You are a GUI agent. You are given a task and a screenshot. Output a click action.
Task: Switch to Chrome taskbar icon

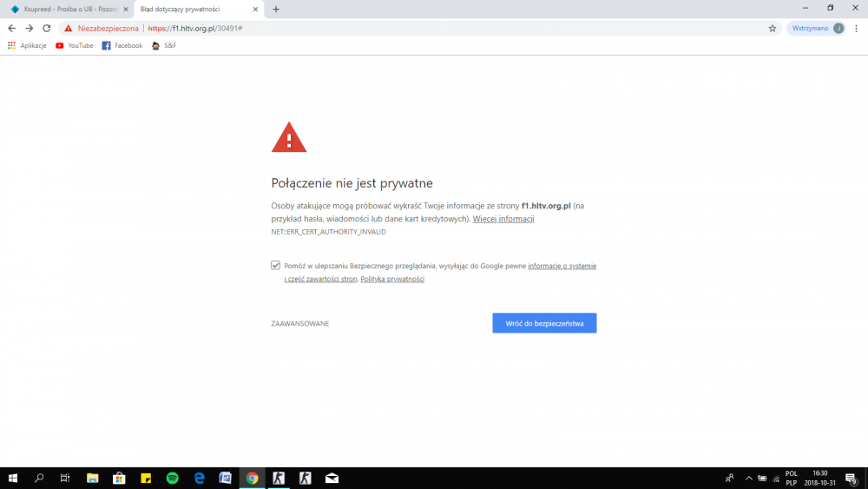point(252,478)
